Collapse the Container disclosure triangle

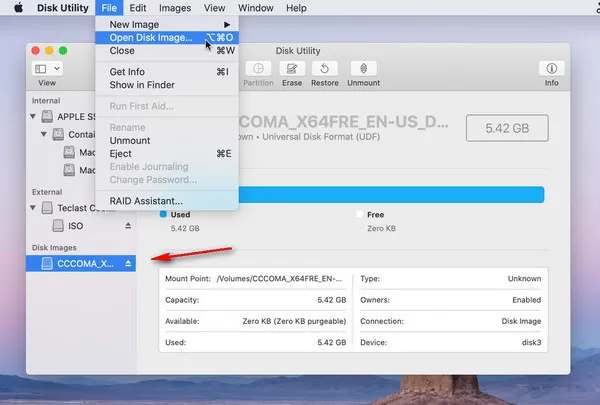tap(44, 134)
